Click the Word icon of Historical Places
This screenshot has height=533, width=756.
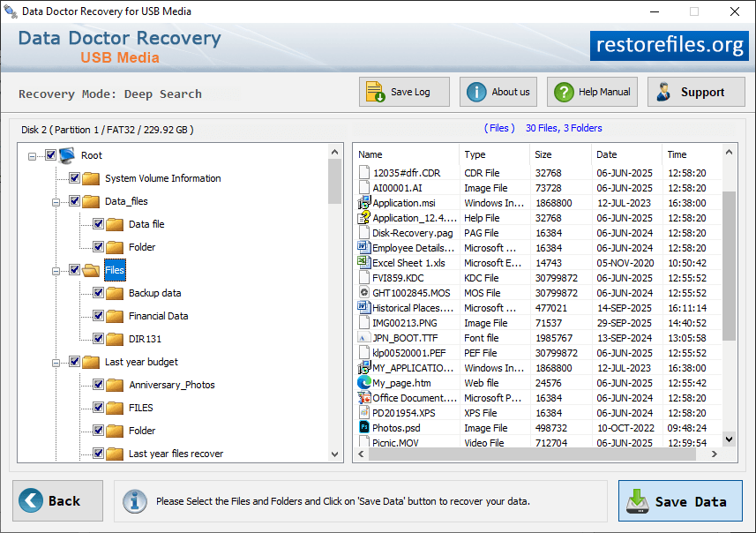(363, 307)
